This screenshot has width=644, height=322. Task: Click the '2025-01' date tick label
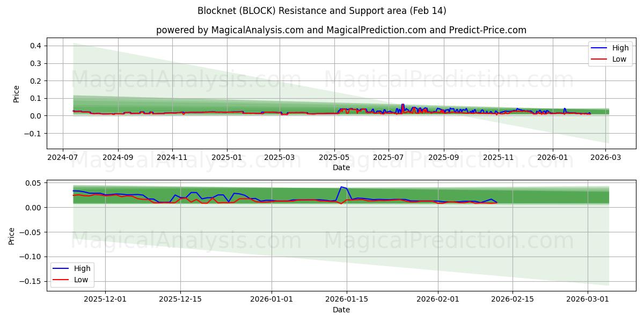[226, 158]
